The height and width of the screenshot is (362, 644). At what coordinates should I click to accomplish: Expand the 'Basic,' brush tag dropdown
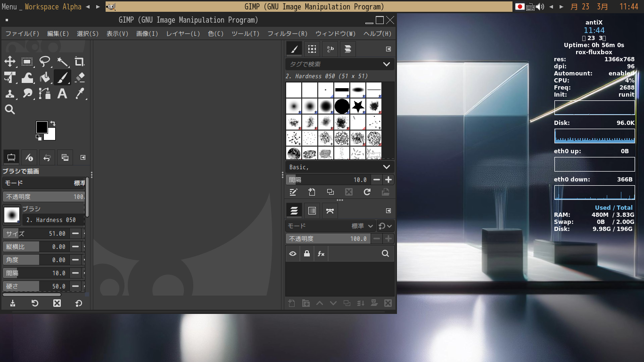pos(387,167)
